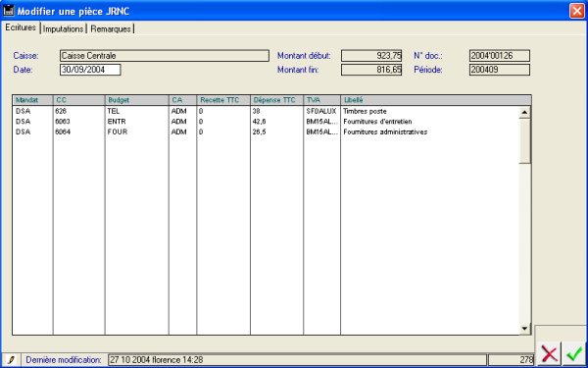Click the N° doc. field 2004'00126
Image resolution: width=588 pixels, height=368 pixels.
point(500,56)
